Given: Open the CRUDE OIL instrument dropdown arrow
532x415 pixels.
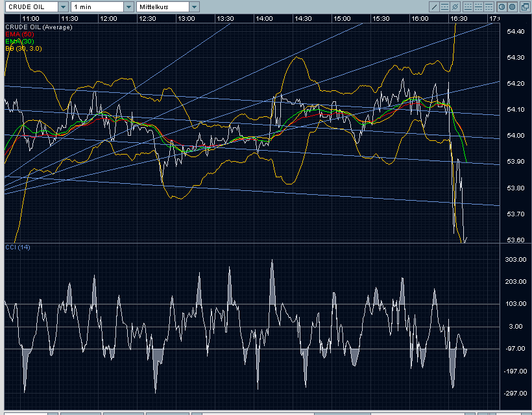Looking at the screenshot, I should pos(63,6).
